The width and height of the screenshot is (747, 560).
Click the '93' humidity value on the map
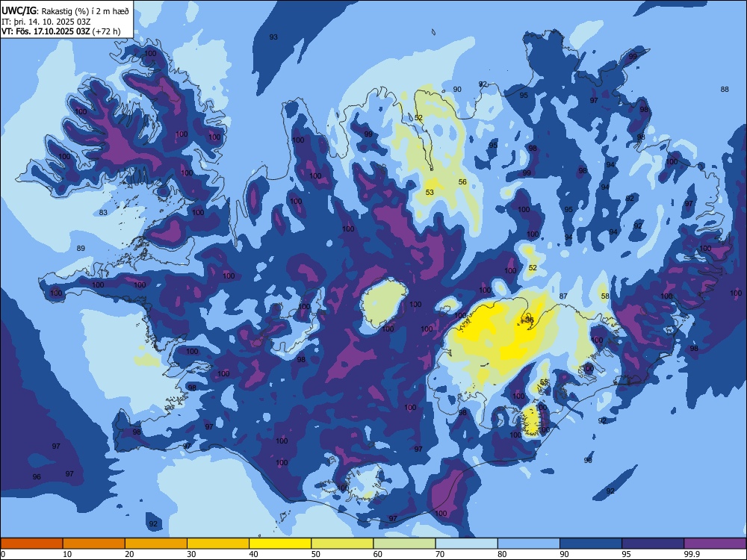(273, 37)
